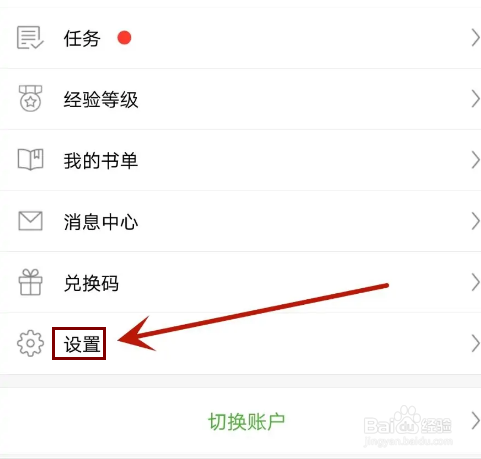Viewport: 481px width, 459px height.
Task: Click the gear settings icon
Action: click(x=30, y=343)
